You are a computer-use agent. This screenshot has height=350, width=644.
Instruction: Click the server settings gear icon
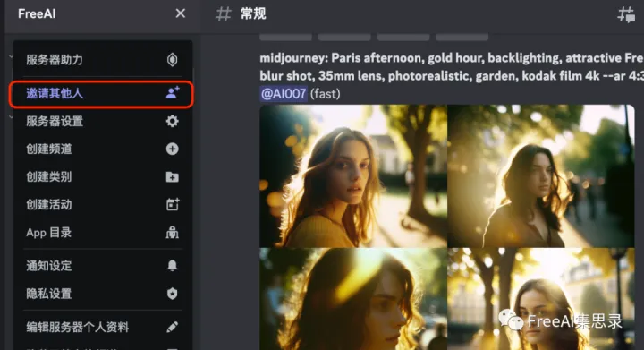(x=172, y=121)
